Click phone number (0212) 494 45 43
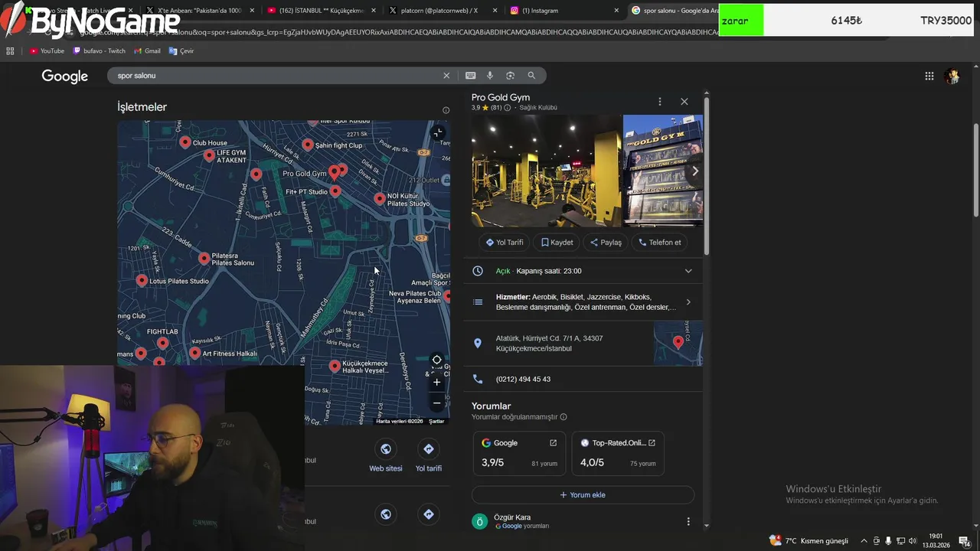Viewport: 980px width, 551px height. (x=523, y=379)
